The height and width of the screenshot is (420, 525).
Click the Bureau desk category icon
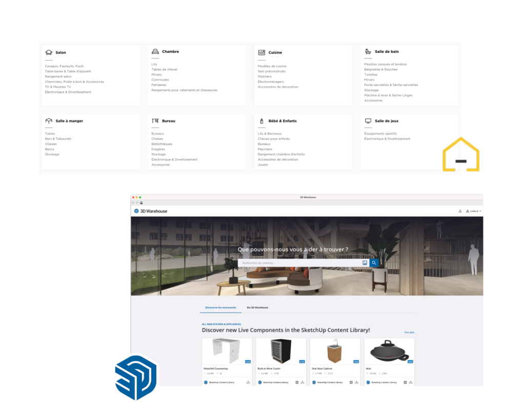click(155, 121)
